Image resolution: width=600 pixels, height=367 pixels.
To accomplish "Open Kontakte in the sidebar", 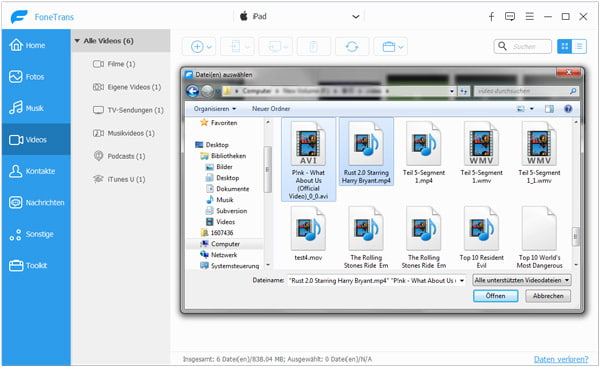I will [36, 171].
